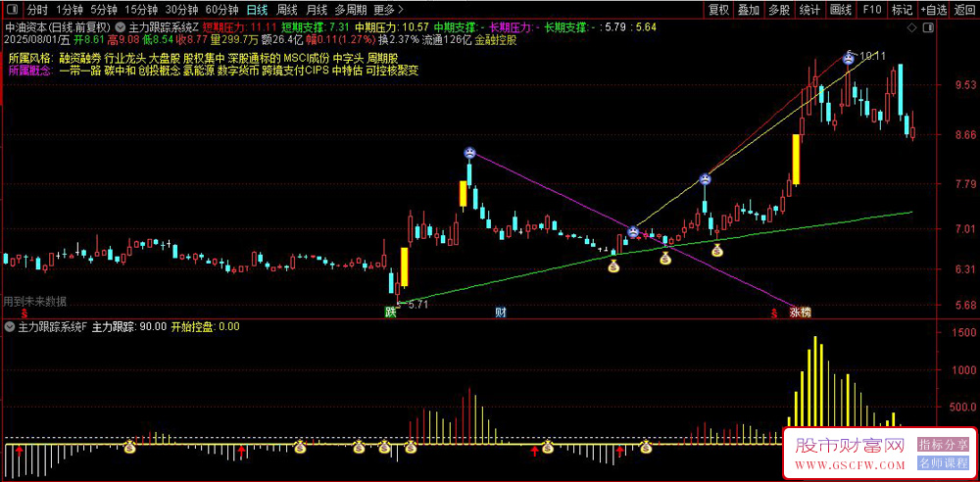Switch to 15分钟 period
The height and width of the screenshot is (482, 980).
coord(140,10)
